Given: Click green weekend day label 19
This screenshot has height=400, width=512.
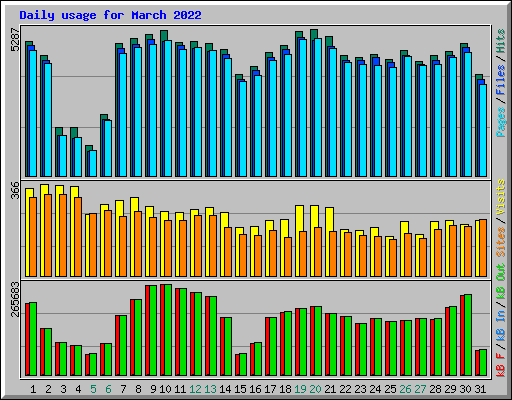Looking at the screenshot, I should (300, 389).
